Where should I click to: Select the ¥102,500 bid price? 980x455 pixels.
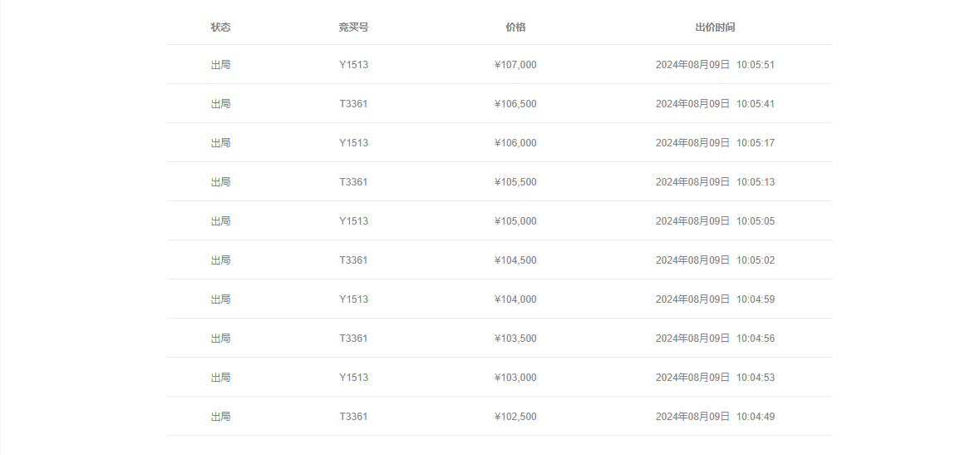pyautogui.click(x=515, y=417)
